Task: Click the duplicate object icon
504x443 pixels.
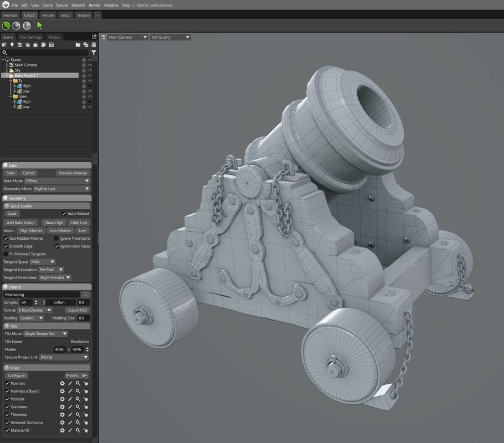Action: coord(86,45)
